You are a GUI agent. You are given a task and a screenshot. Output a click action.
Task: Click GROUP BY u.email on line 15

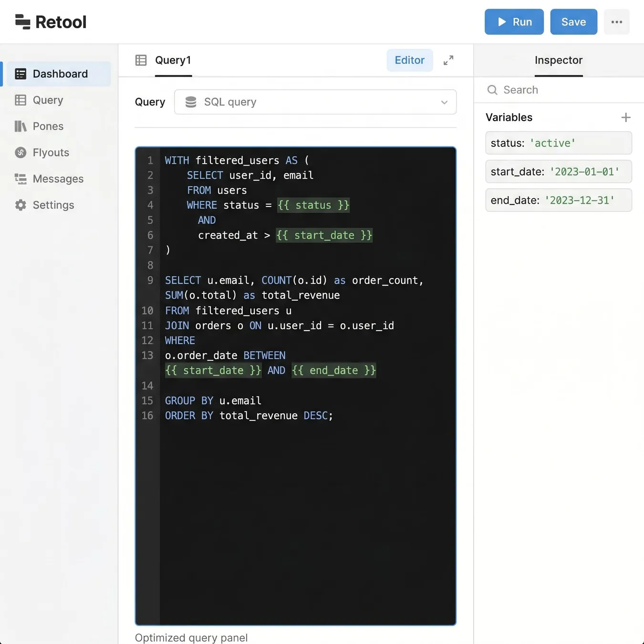coord(213,401)
